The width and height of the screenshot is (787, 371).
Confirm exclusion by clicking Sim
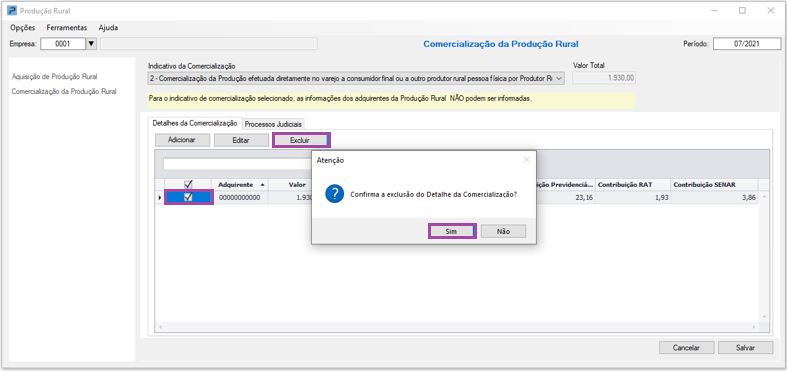452,231
